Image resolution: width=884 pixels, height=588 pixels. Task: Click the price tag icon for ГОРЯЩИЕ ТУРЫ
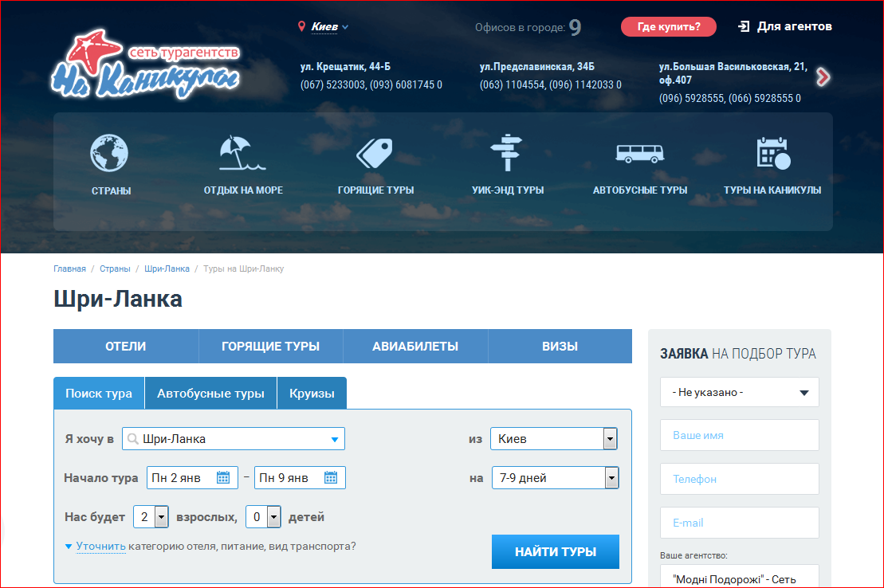coord(375,152)
